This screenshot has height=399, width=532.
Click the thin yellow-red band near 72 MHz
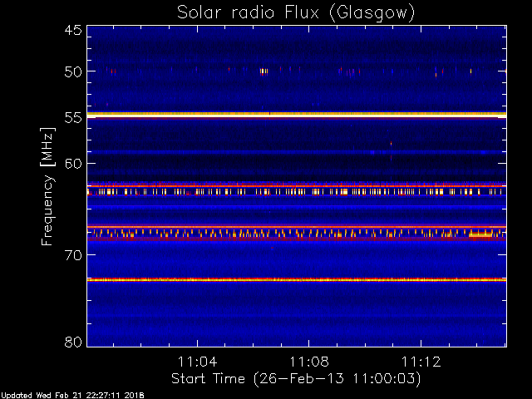[297, 280]
